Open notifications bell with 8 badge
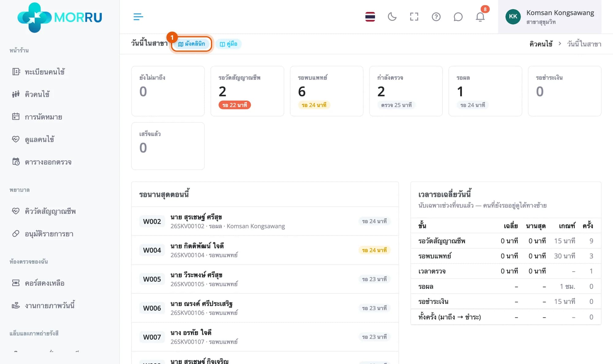The width and height of the screenshot is (613, 364). (480, 17)
